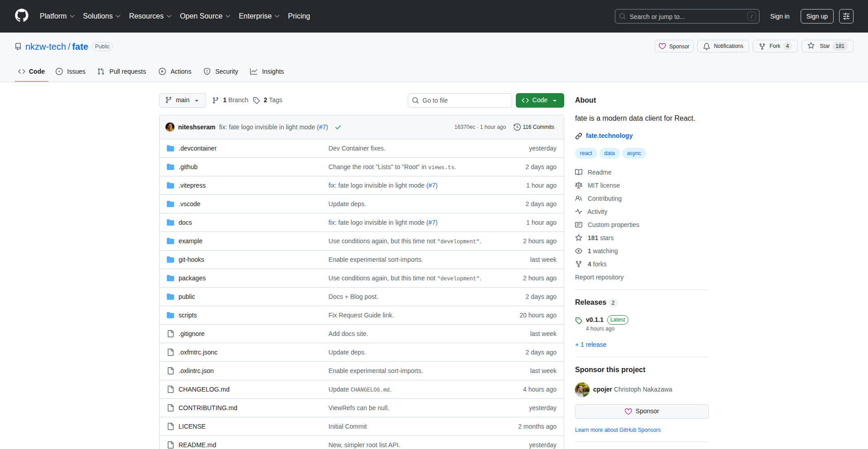The height and width of the screenshot is (449, 868).
Task: Click the commit status checkmark icon
Action: (x=338, y=128)
